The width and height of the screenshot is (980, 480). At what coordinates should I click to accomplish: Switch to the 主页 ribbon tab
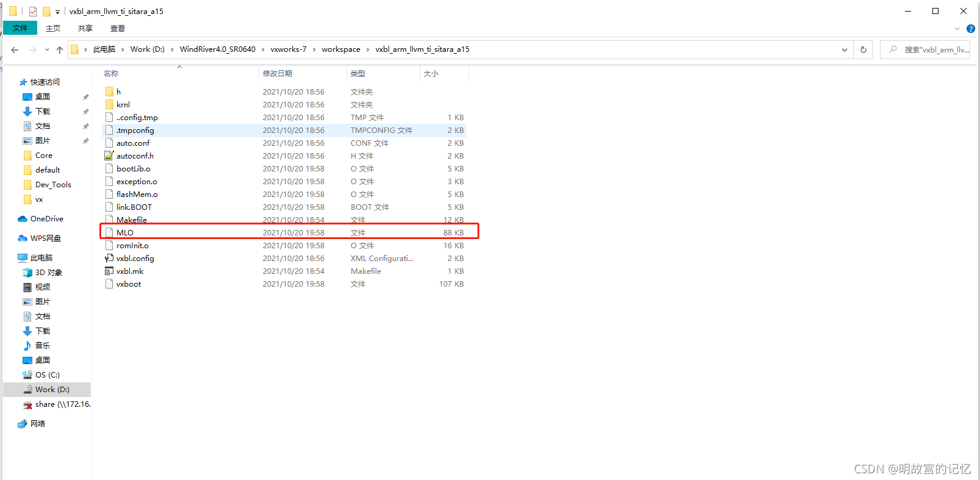53,29
